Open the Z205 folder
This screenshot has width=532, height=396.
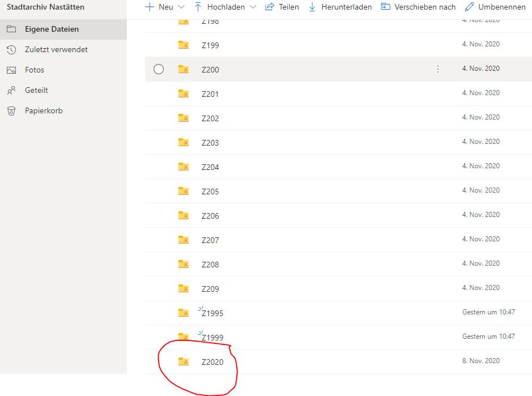click(x=210, y=191)
